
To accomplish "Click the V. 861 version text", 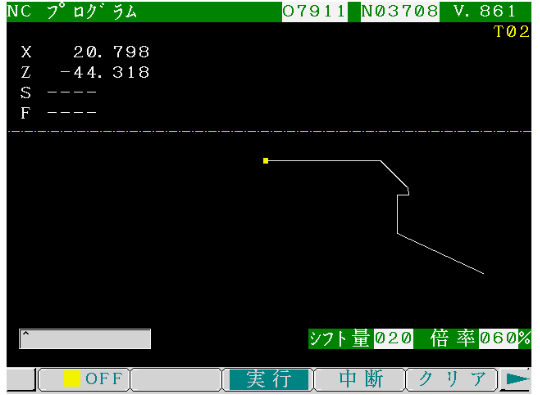I will pos(485,11).
